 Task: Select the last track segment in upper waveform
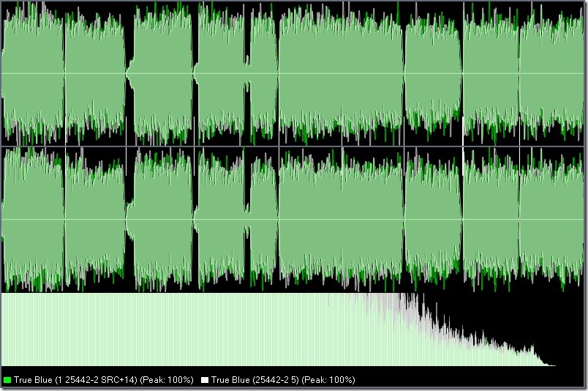551,73
